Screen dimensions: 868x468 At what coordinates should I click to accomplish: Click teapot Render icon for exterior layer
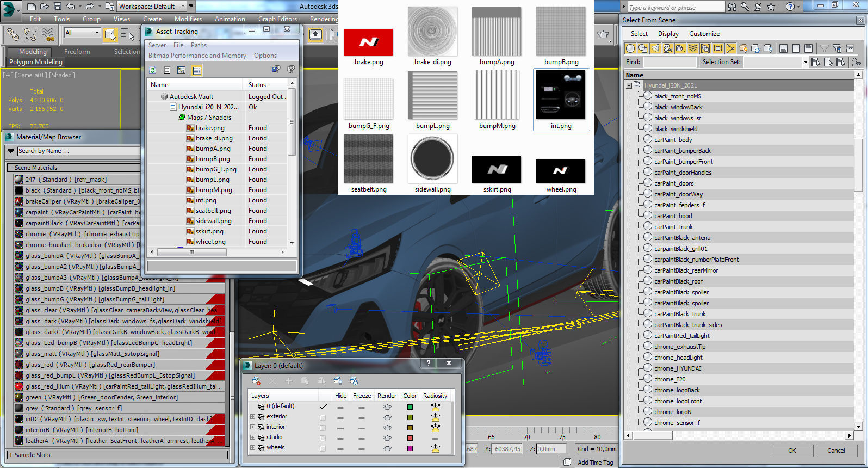[387, 417]
